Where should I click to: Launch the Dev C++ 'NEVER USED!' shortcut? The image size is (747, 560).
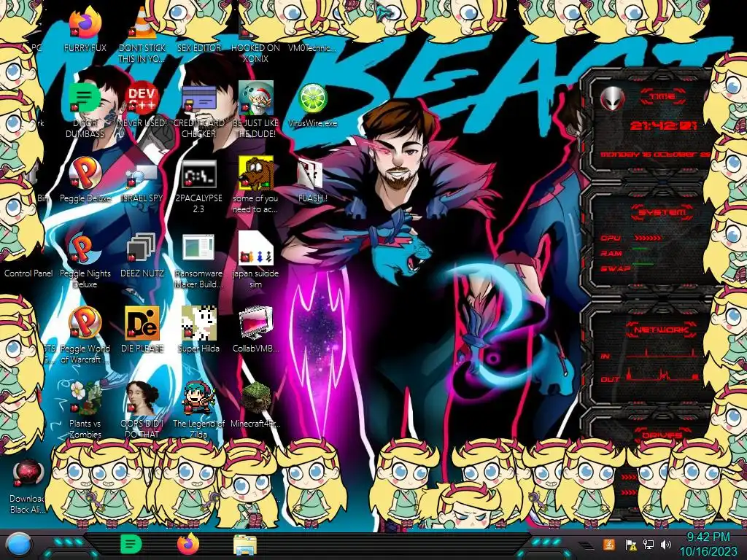(x=142, y=98)
